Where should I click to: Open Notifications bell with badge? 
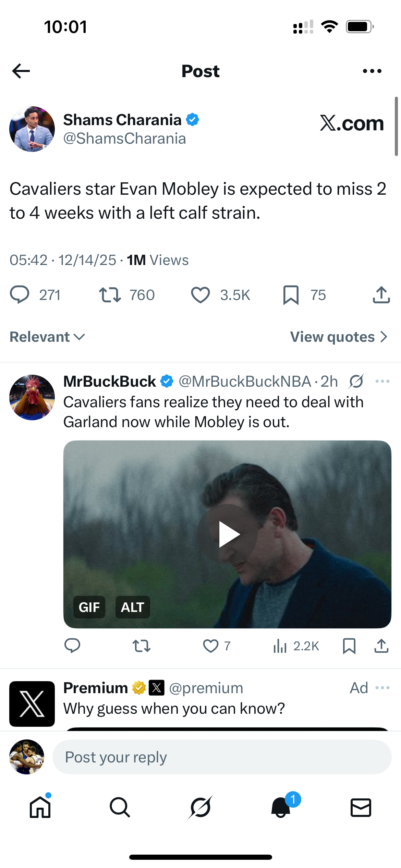[x=281, y=807]
